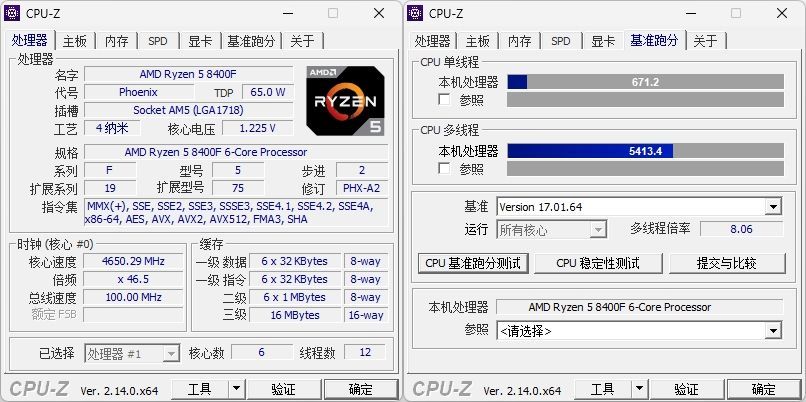This screenshot has height=402, width=806.
Task: Click the 验证 button in right window
Action: click(687, 389)
